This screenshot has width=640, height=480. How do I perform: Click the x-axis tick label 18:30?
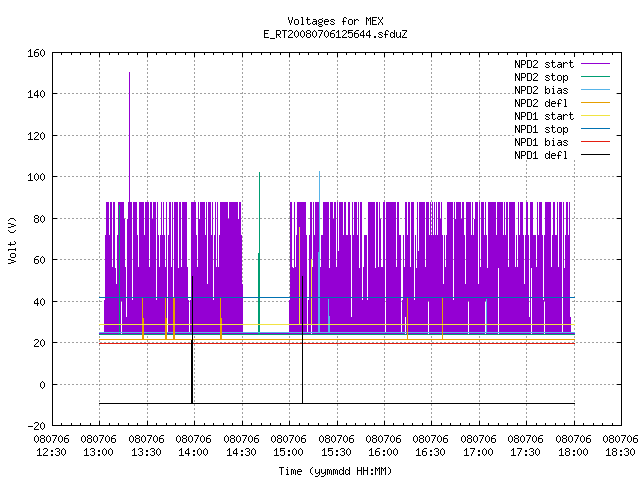(x=620, y=452)
